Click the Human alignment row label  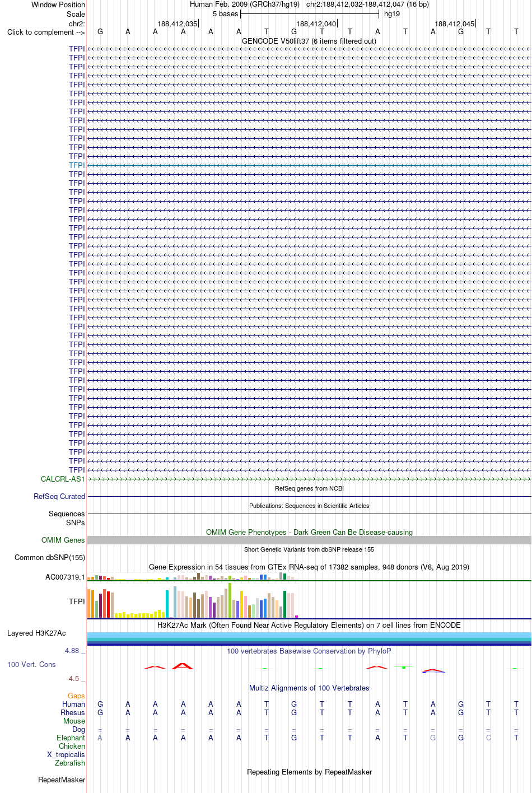[x=74, y=704]
